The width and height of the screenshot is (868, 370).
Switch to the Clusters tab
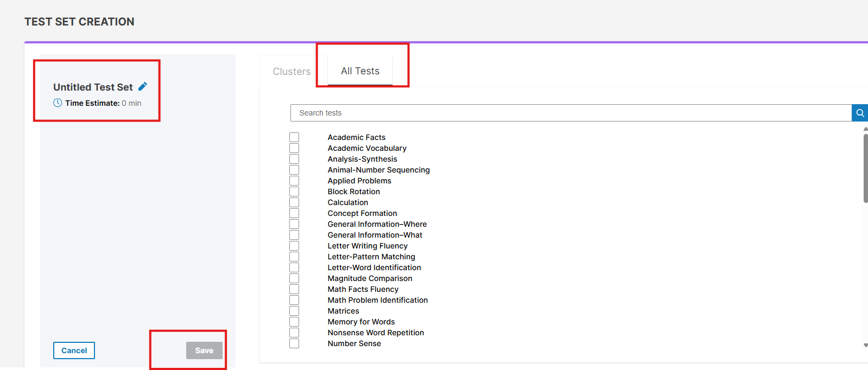(292, 72)
